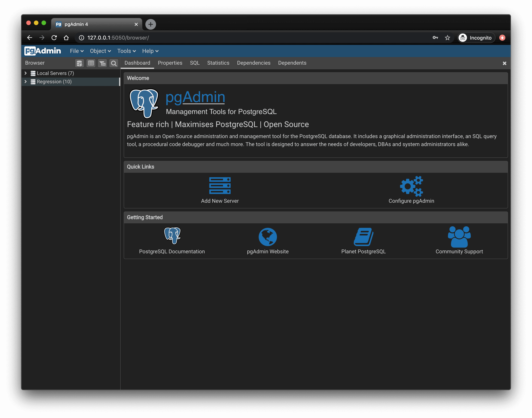Click the Configure pgAdmin gear icon
This screenshot has height=418, width=532.
click(x=411, y=187)
